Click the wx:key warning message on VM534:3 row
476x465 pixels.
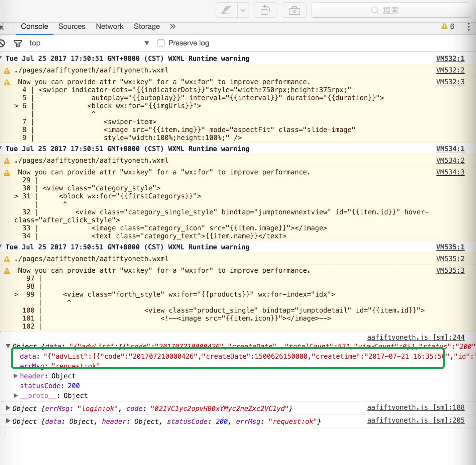(x=164, y=172)
